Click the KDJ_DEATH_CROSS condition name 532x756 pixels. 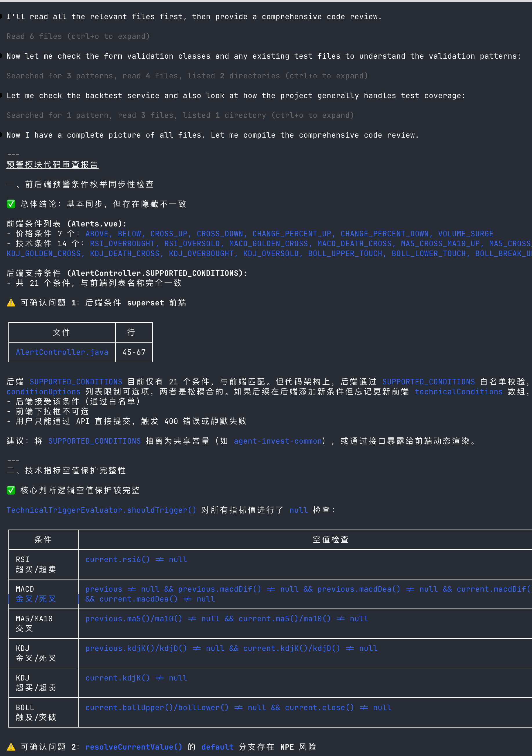pos(125,253)
